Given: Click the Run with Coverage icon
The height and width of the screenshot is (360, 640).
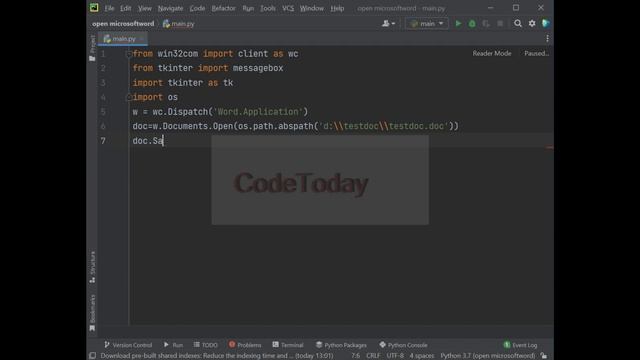Looking at the screenshot, I should click(486, 24).
